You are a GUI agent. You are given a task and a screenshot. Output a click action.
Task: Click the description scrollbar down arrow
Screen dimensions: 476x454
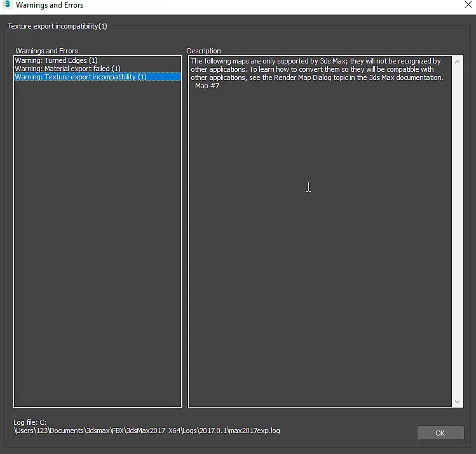457,401
